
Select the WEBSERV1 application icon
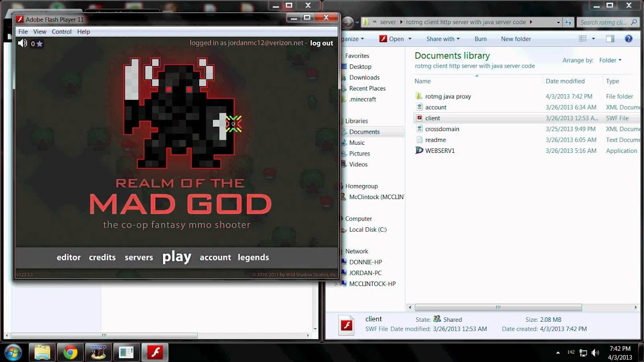click(x=419, y=150)
